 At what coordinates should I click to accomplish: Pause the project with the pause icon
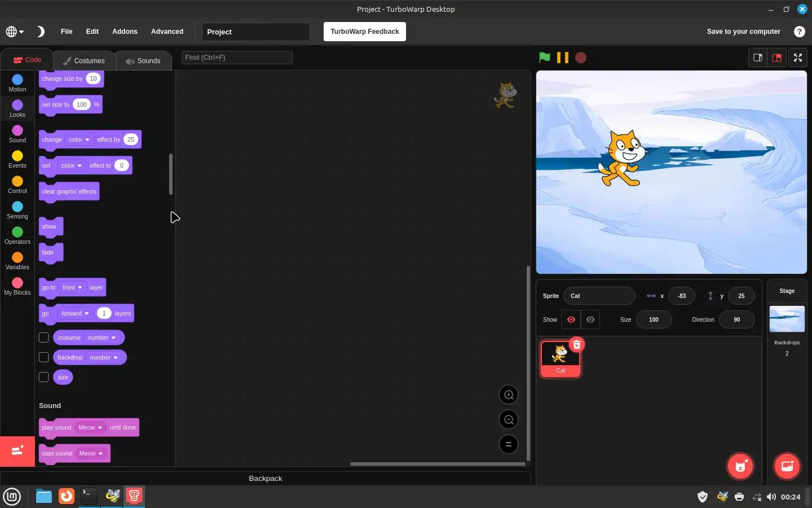562,58
